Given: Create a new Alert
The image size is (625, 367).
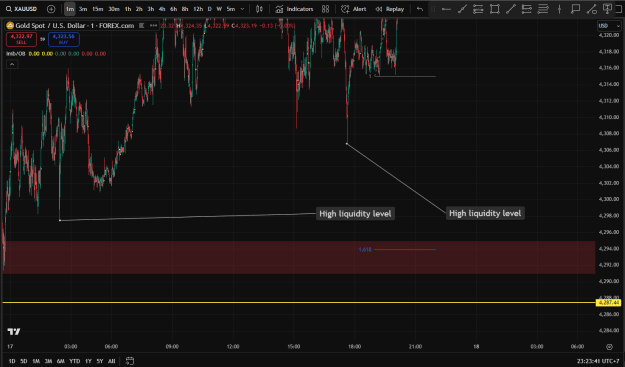Looking at the screenshot, I should coord(354,9).
